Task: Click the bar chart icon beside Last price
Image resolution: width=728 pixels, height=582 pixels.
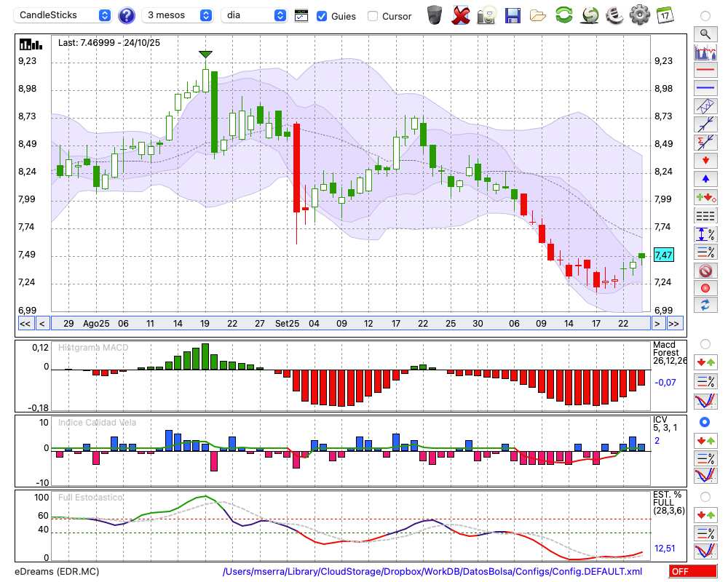Action: (x=31, y=44)
